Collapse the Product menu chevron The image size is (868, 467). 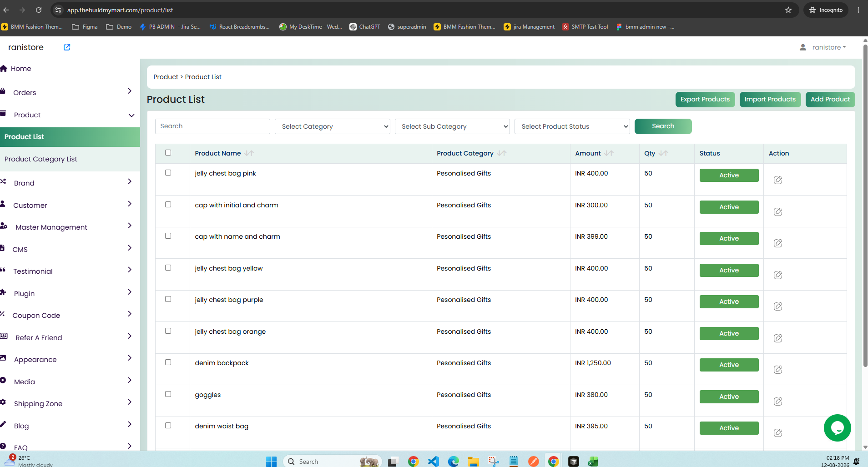131,115
